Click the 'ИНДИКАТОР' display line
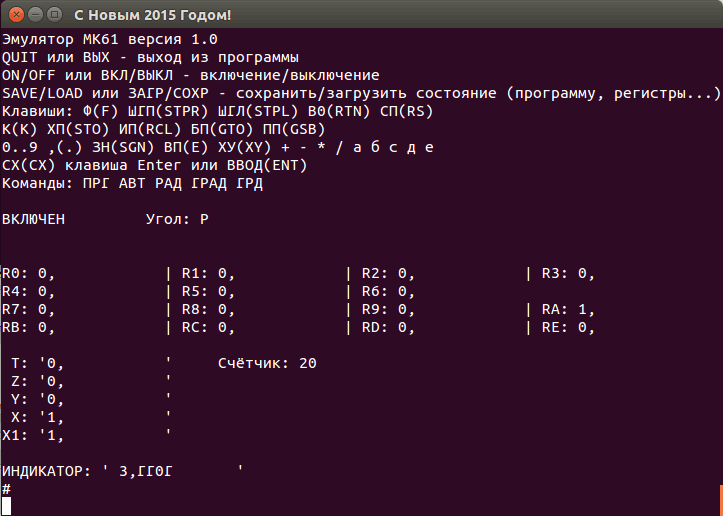This screenshot has width=723, height=516. click(x=122, y=471)
